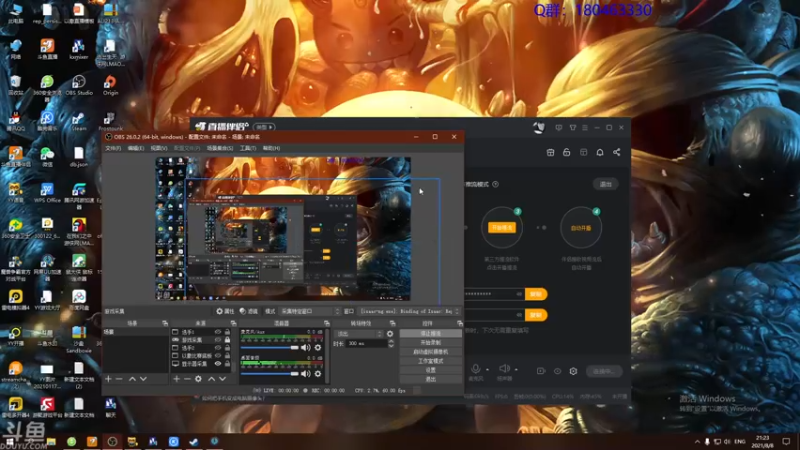Expand the Window (窗口) selection dropdown
The image size is (800, 450).
(410, 311)
